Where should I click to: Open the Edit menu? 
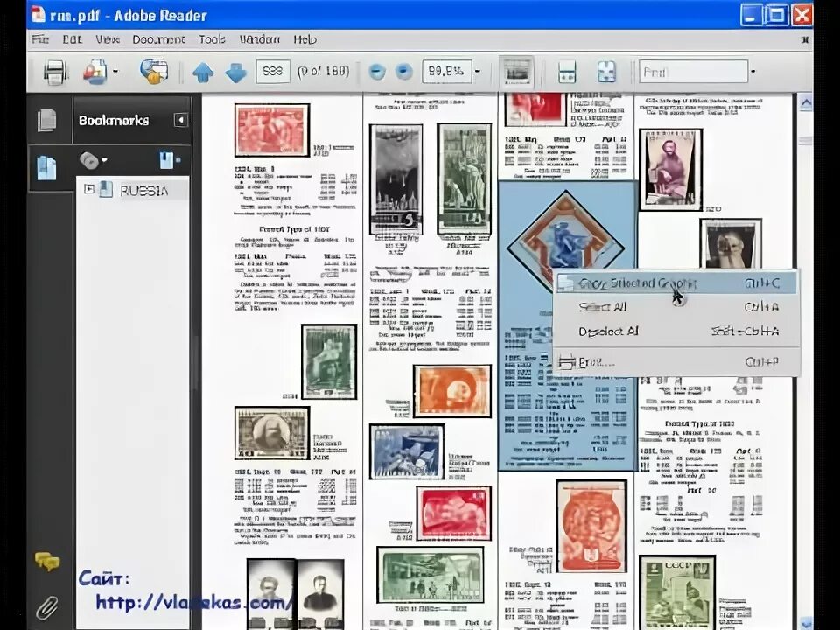[72, 39]
